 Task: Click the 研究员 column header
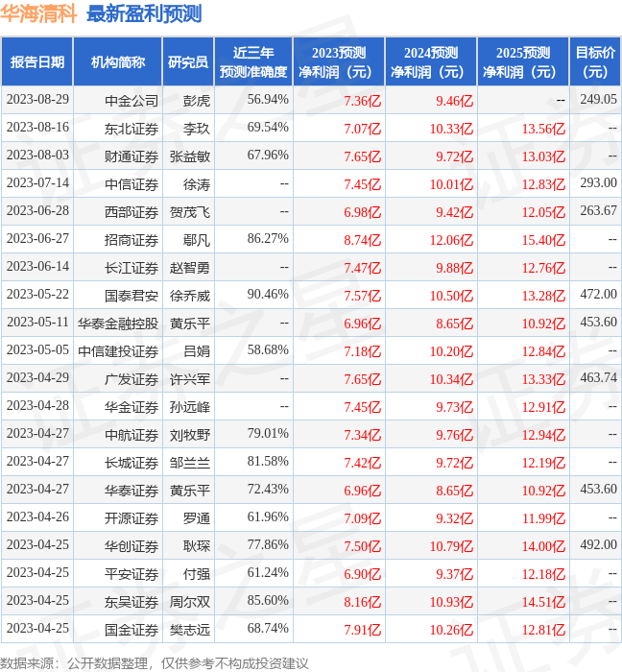[x=188, y=62]
